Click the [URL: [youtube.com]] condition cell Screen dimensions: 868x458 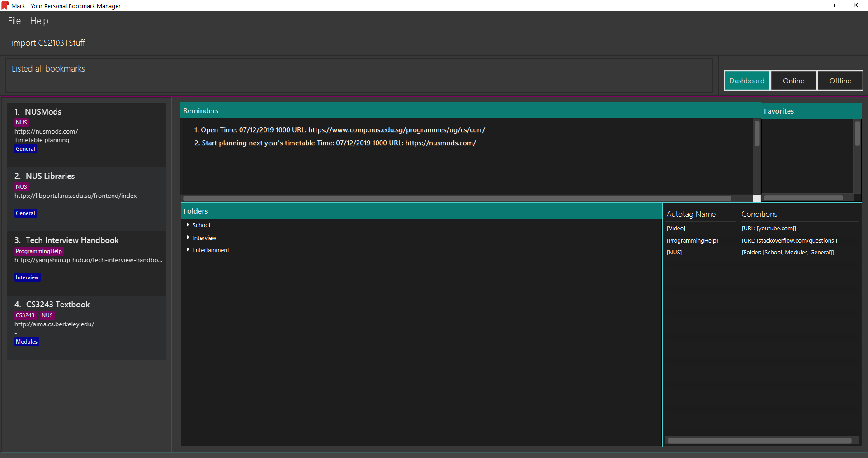[769, 229]
